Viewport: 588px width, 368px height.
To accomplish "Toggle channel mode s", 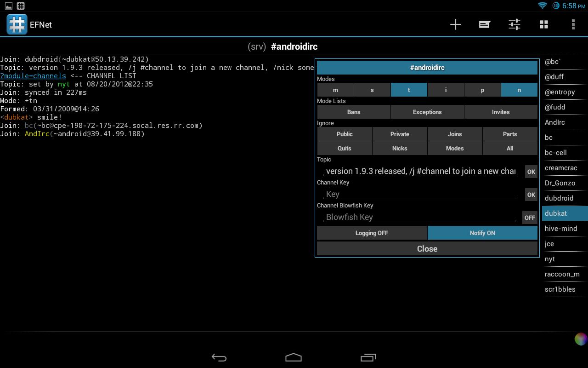I will click(x=372, y=90).
